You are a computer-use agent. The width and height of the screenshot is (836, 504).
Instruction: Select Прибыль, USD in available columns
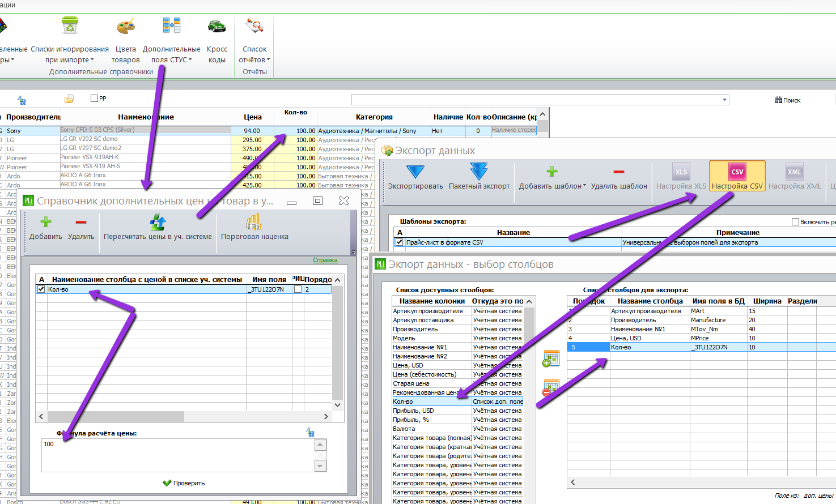click(x=458, y=411)
